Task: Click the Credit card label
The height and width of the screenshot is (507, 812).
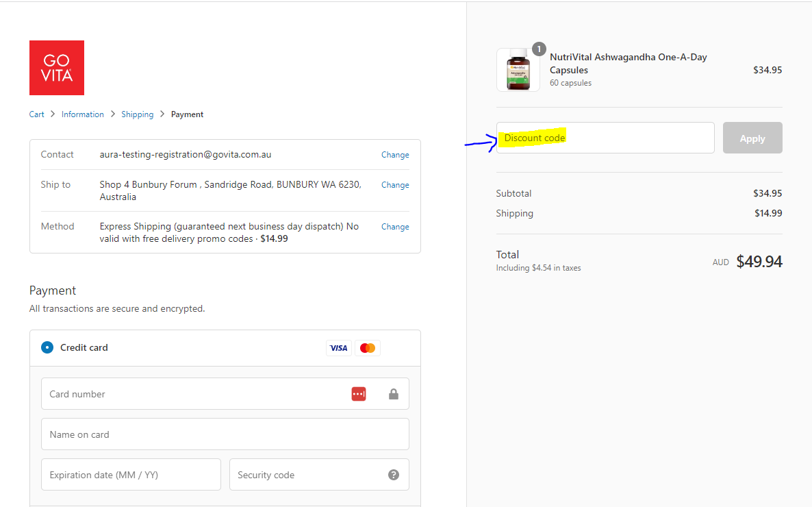Action: click(84, 348)
